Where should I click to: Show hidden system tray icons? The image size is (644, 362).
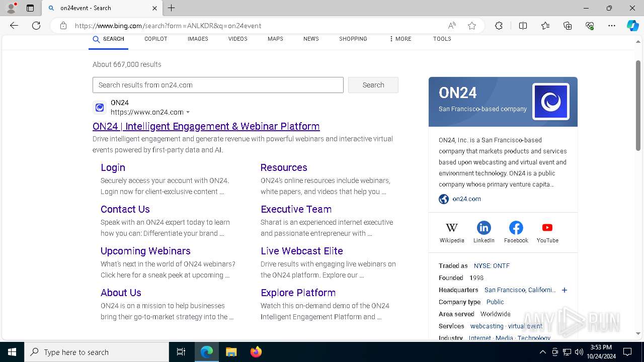[542, 352]
